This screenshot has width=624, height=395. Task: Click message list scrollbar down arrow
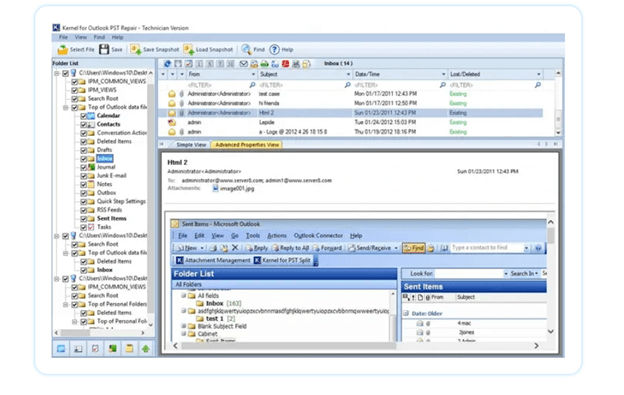558,133
